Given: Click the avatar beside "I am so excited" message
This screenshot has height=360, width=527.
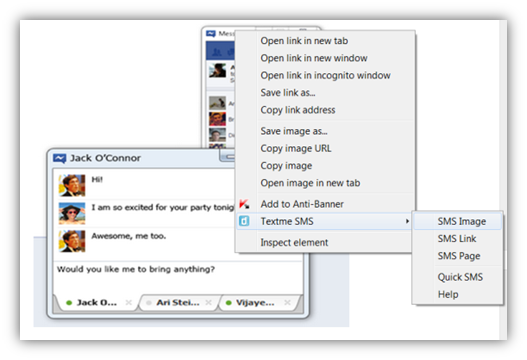Looking at the screenshot, I should click(x=72, y=213).
